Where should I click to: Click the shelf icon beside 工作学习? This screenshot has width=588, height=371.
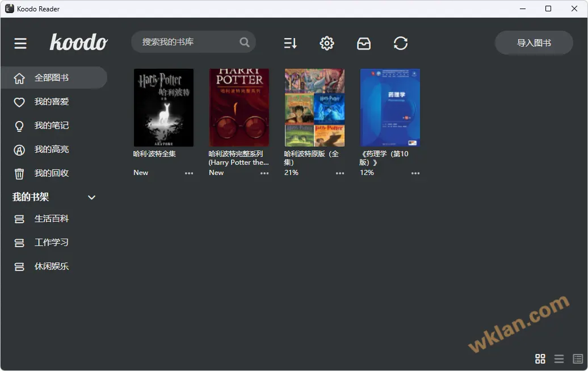(19, 243)
